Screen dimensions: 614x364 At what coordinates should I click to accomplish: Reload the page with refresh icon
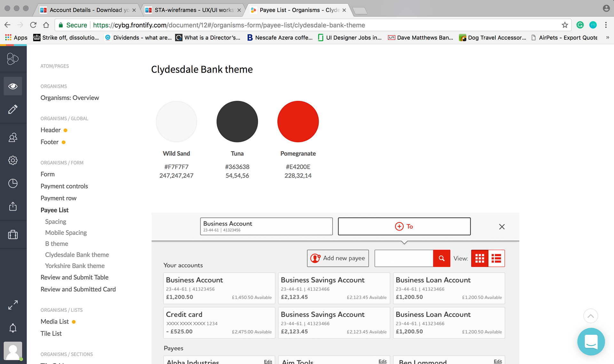click(33, 25)
